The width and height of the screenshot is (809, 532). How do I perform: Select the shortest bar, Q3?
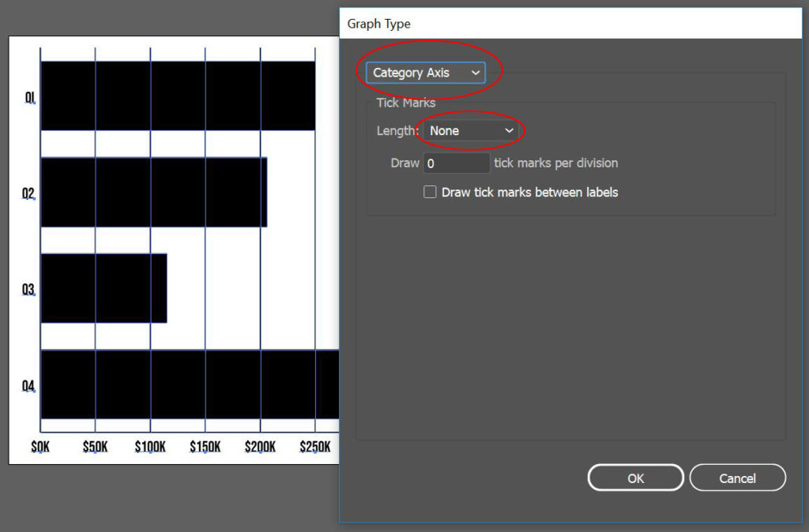103,287
